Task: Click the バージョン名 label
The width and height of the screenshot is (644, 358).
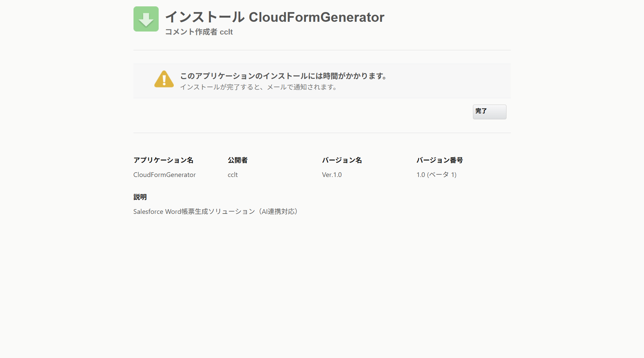Action: (x=342, y=160)
